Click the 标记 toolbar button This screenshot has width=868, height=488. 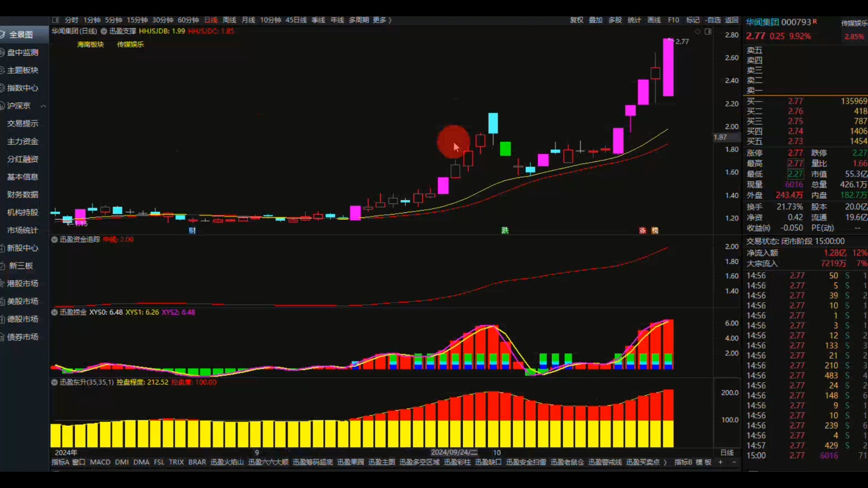click(693, 20)
